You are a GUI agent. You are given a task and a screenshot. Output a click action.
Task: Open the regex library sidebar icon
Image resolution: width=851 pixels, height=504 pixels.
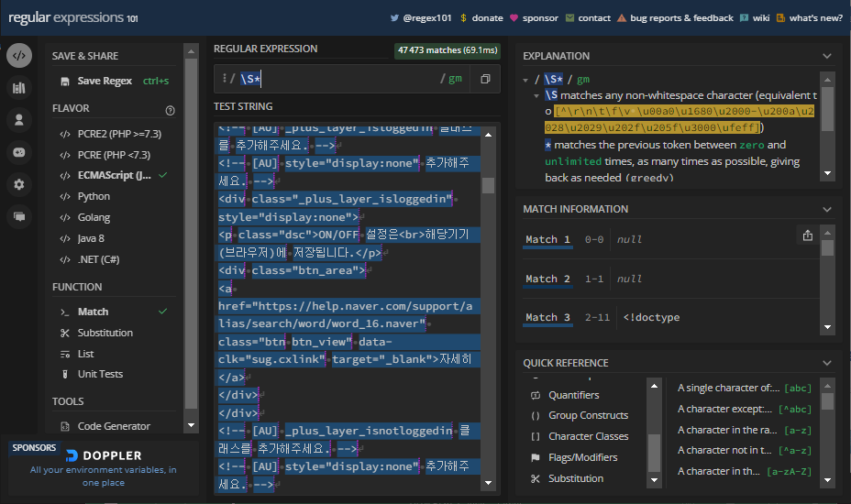coord(19,88)
